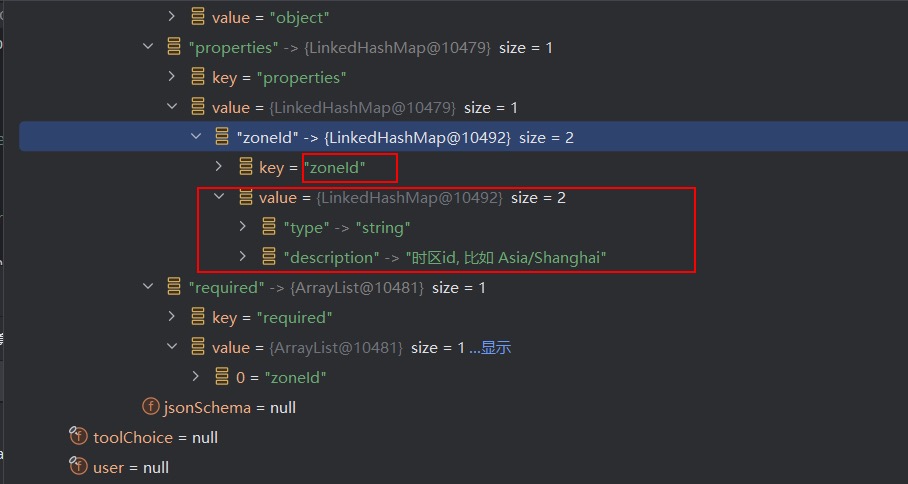Click the field icon beside jsonSchema
Viewport: 908px width, 484px height.
click(151, 407)
